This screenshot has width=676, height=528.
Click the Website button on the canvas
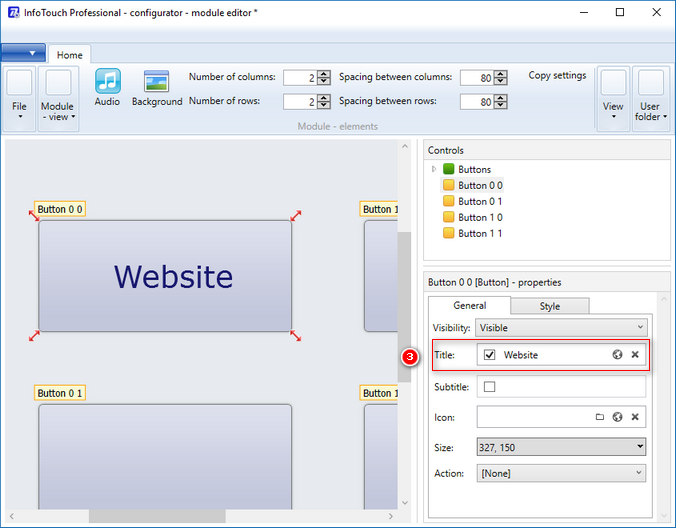(166, 276)
